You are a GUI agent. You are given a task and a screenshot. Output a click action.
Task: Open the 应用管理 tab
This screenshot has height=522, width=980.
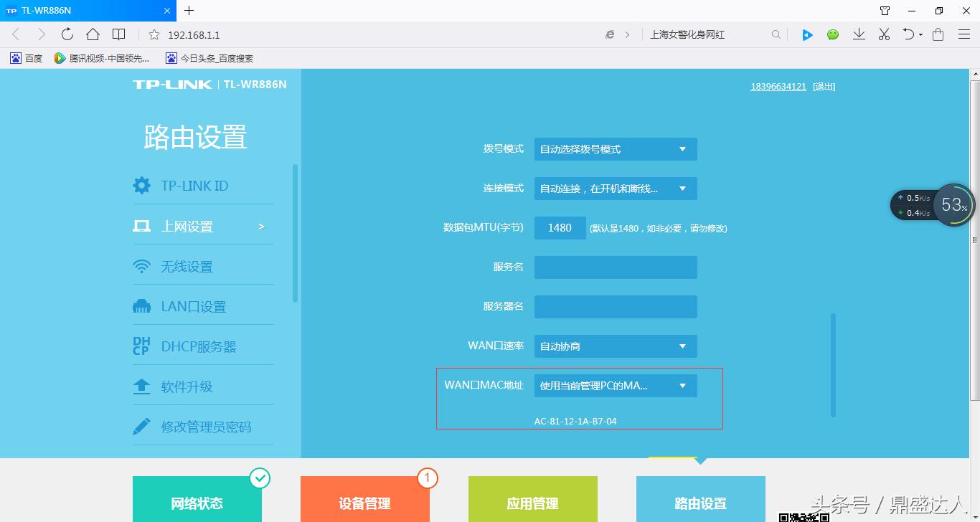(x=532, y=503)
